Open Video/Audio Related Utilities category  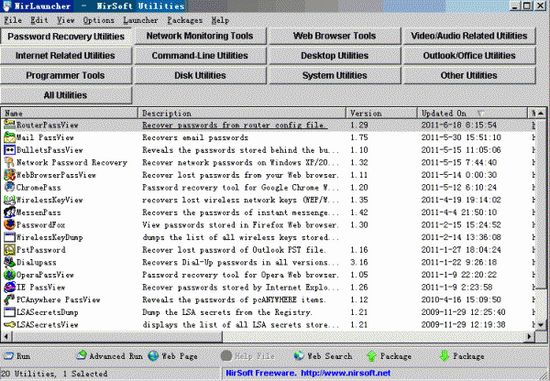(x=469, y=36)
